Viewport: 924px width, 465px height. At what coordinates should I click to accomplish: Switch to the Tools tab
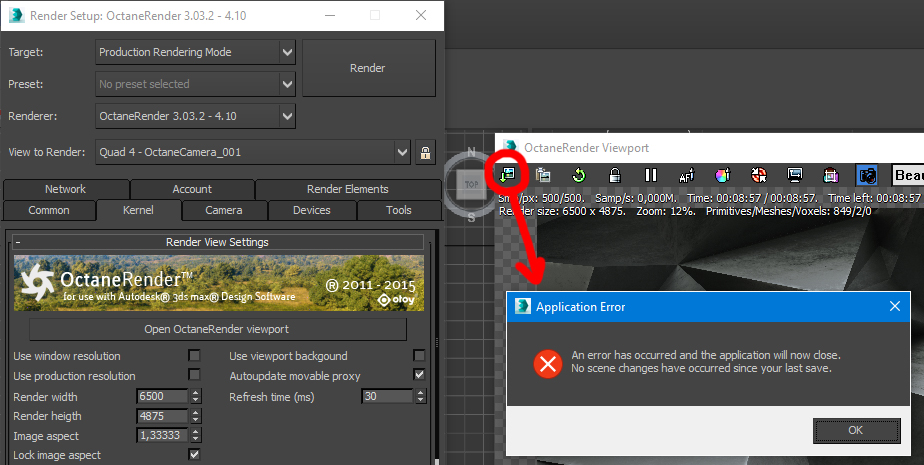click(x=399, y=210)
